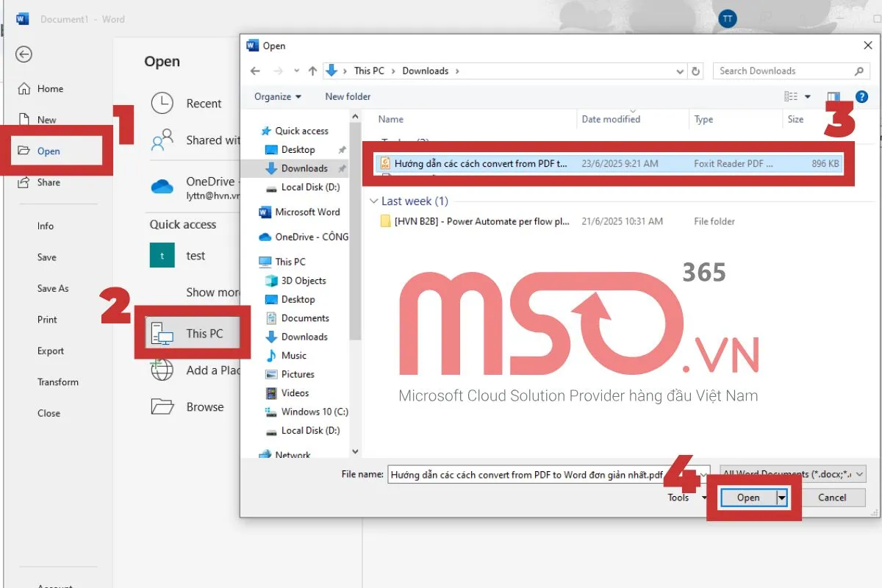Click This PC in the address breadcrumb

point(369,71)
